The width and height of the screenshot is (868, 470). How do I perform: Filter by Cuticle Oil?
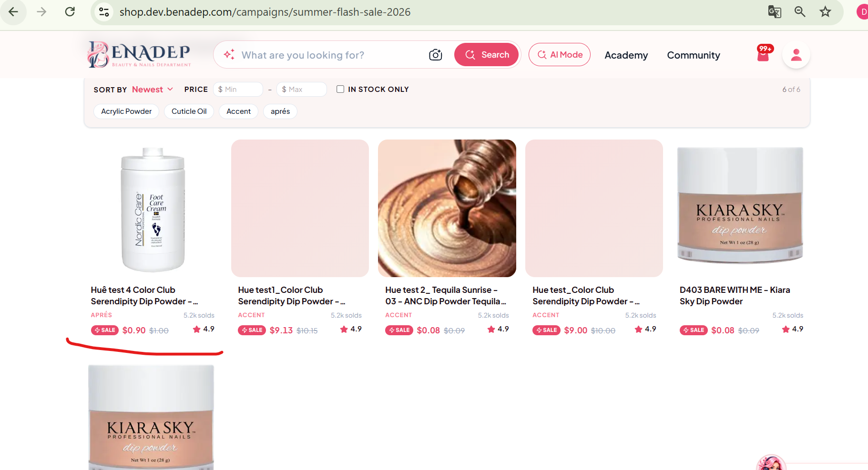coord(189,111)
